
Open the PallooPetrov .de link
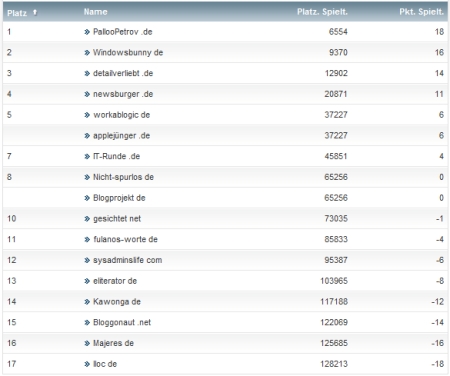(123, 32)
